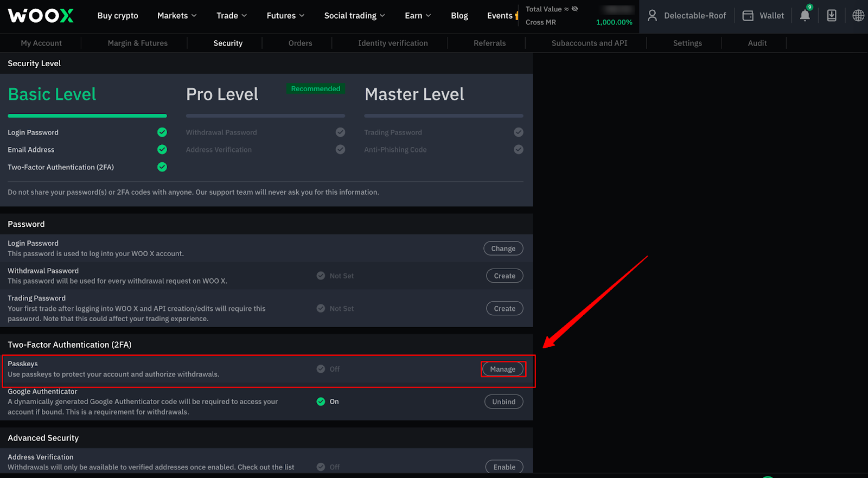868x478 pixels.
Task: Click the user profile icon beside Delectable-Roof
Action: pyautogui.click(x=653, y=16)
